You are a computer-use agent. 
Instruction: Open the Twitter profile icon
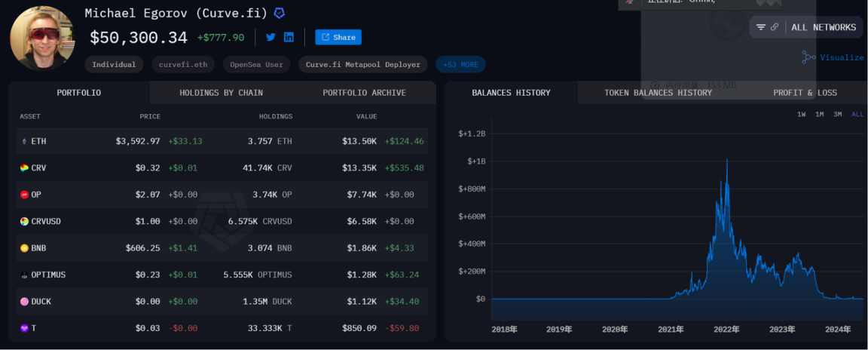tap(270, 37)
